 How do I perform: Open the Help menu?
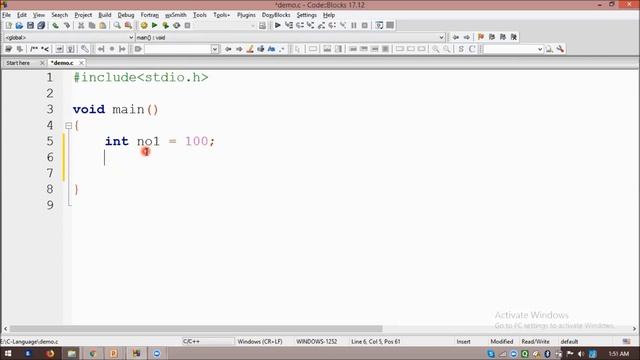coord(329,15)
